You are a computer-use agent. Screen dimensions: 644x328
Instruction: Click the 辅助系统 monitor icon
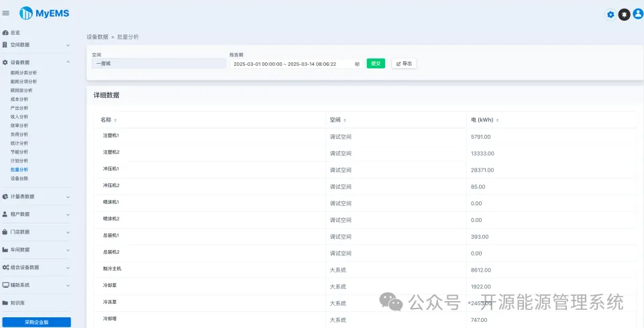[5, 285]
